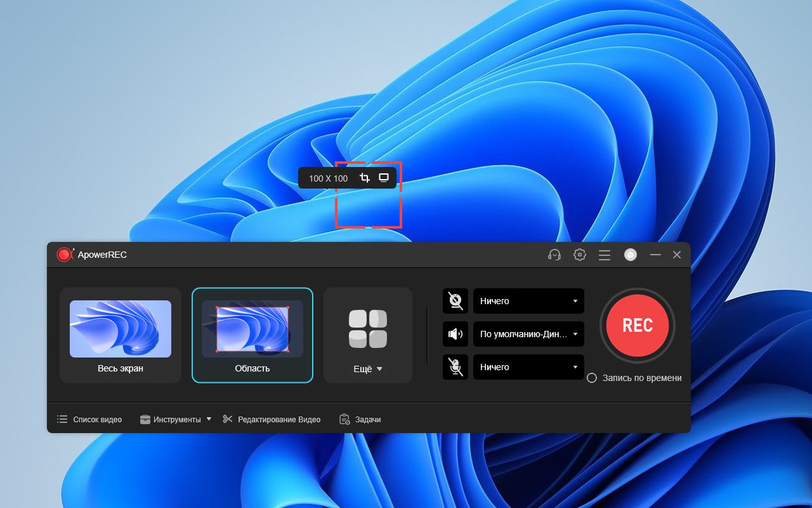This screenshot has height=508, width=812.
Task: Click the ApowerREC logo icon
Action: tap(65, 255)
